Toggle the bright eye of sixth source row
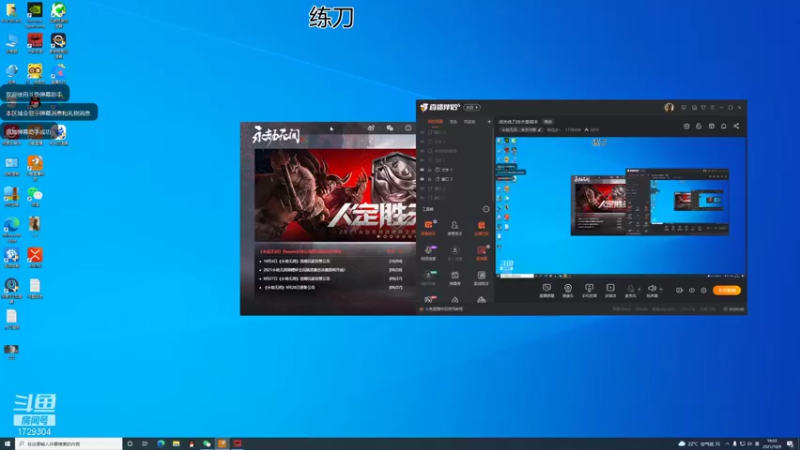This screenshot has width=800, height=450. [422, 179]
